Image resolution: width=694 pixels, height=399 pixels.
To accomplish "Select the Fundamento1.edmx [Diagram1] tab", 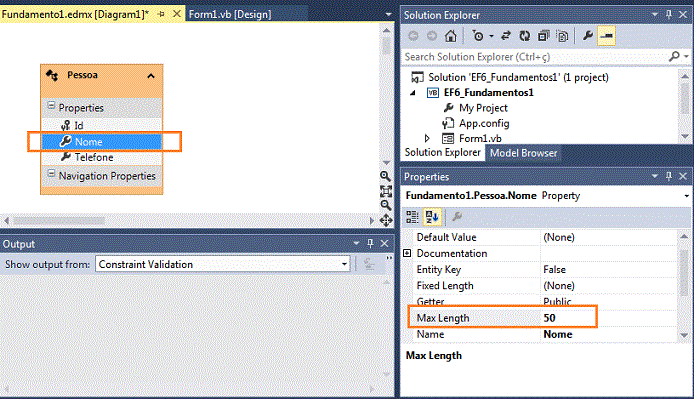I will click(75, 14).
